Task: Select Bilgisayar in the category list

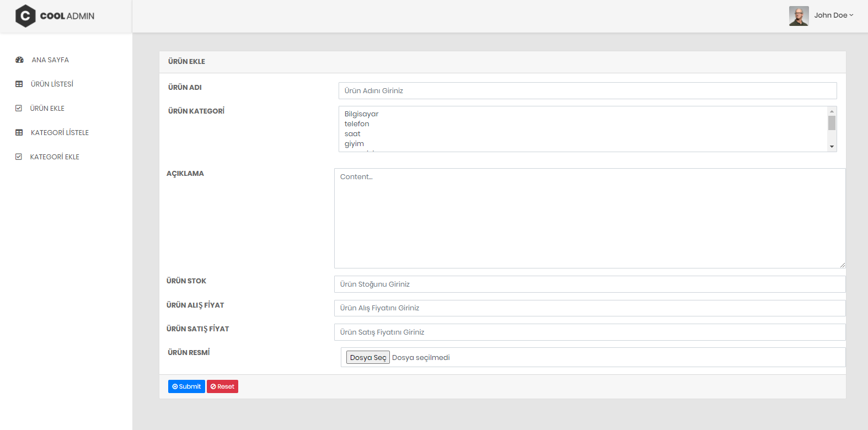Action: [583, 114]
